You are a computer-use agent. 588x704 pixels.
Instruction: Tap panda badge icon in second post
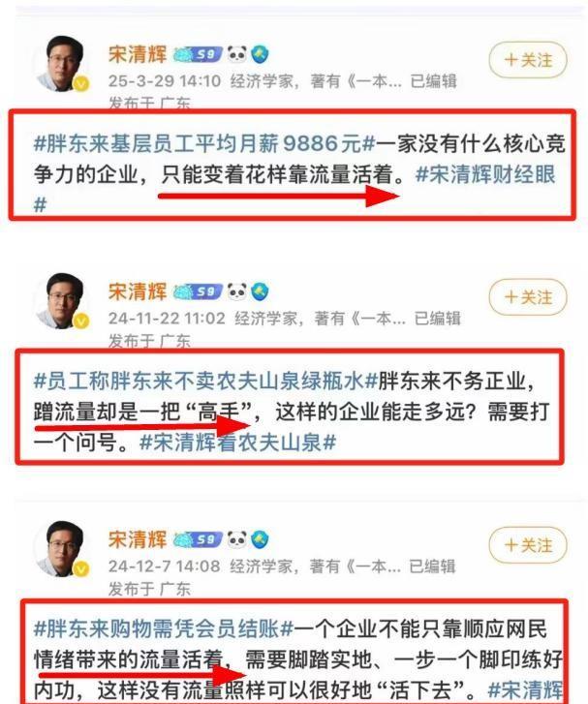[236, 291]
